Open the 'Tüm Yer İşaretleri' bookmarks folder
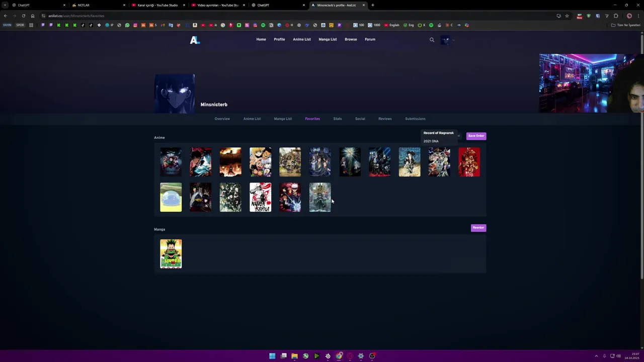 [625, 25]
